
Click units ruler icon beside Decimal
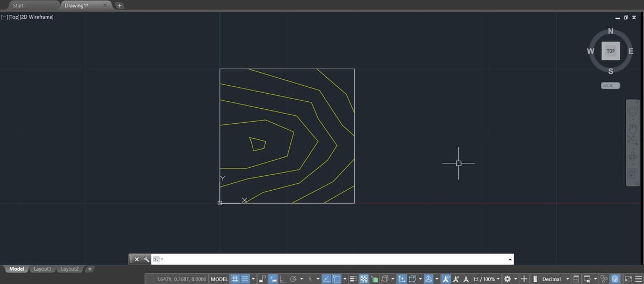[x=535, y=279]
